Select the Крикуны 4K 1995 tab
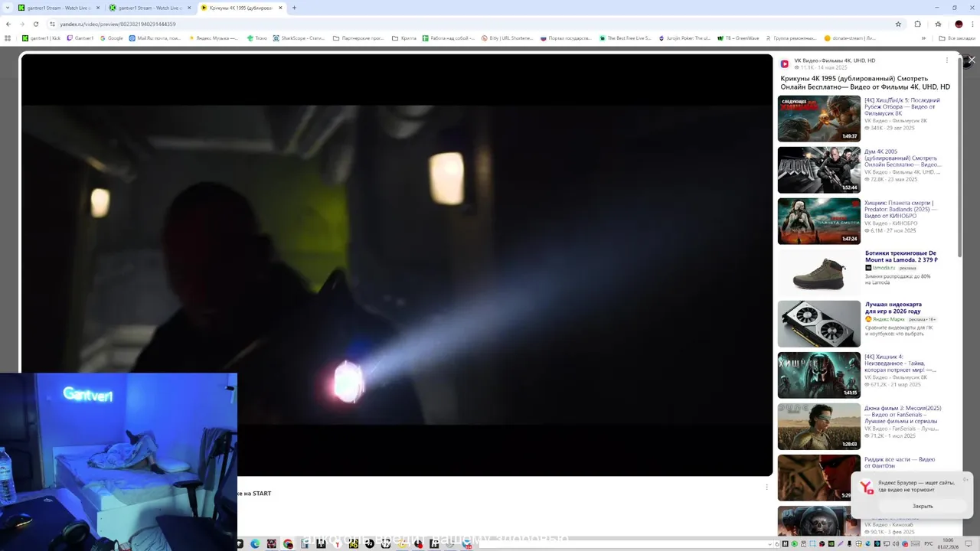The width and height of the screenshot is (980, 551). [x=241, y=8]
